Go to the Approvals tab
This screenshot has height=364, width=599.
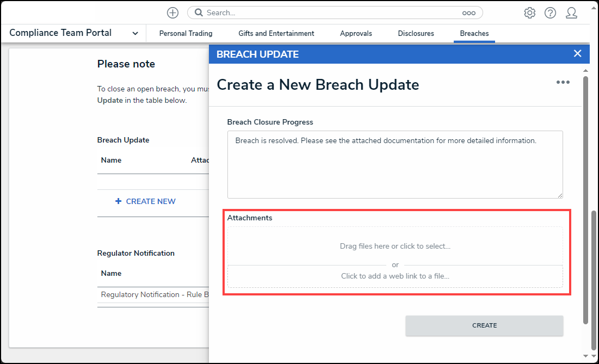pyautogui.click(x=356, y=33)
